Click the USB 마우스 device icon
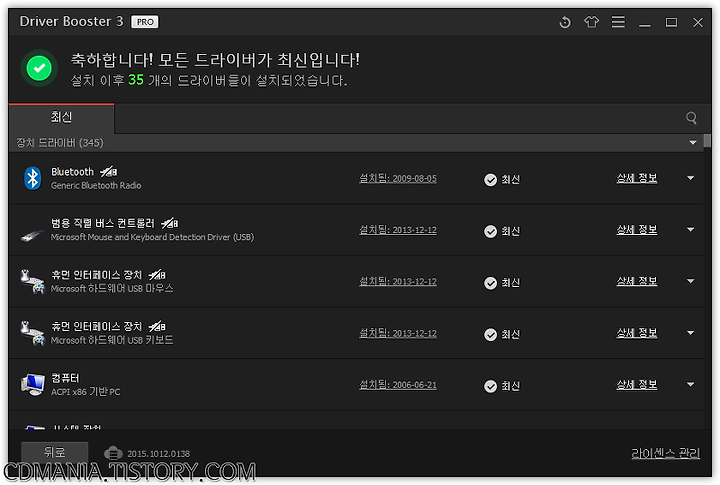Screen dimensions: 720x485 33,282
